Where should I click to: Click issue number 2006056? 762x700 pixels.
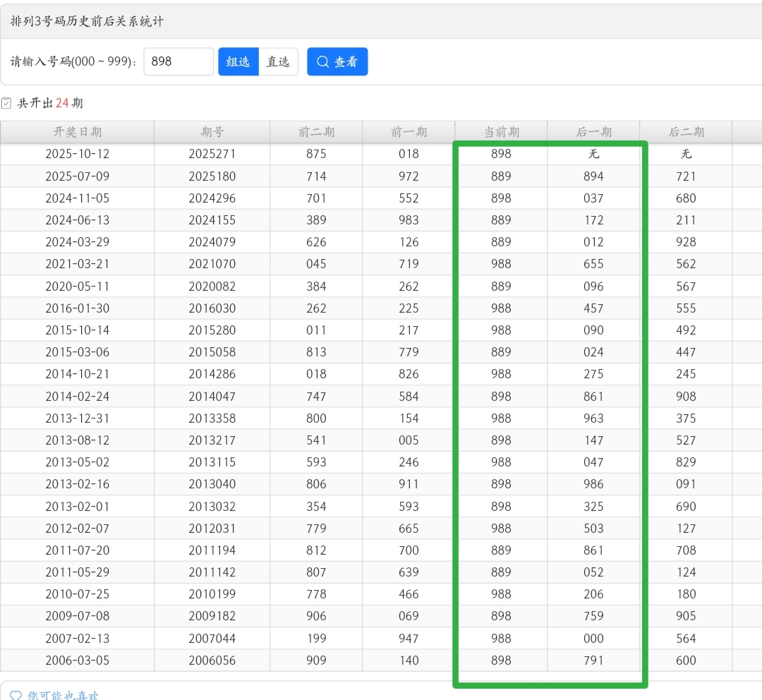[212, 660]
